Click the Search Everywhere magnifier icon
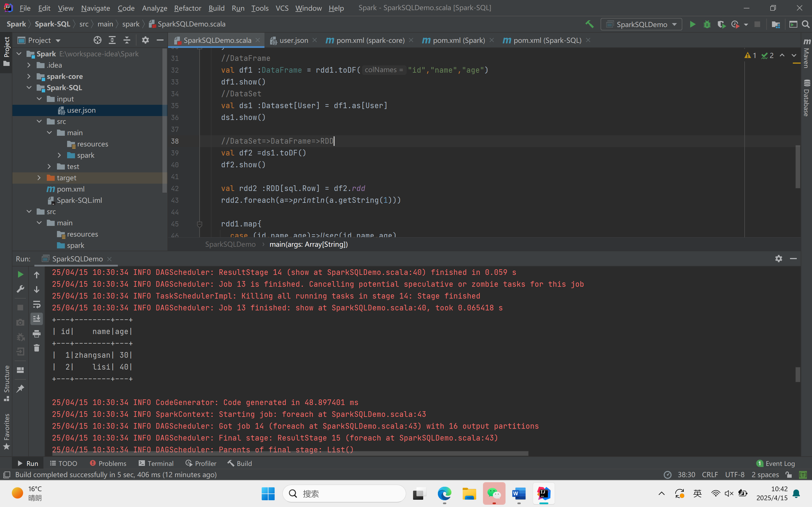Image resolution: width=812 pixels, height=507 pixels. 806,25
